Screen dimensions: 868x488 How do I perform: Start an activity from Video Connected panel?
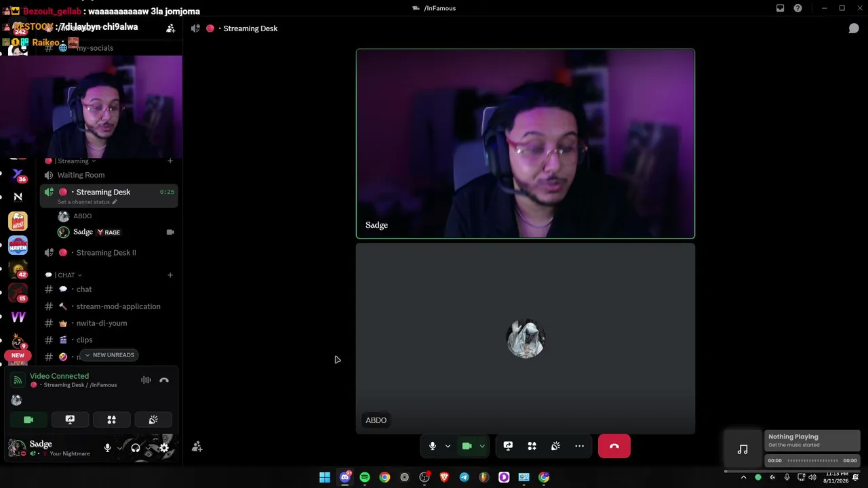pyautogui.click(x=112, y=420)
